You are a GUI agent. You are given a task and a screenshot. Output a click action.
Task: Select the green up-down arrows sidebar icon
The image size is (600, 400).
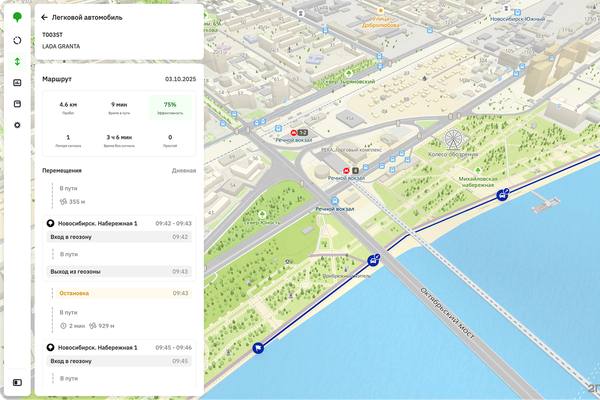tap(17, 61)
